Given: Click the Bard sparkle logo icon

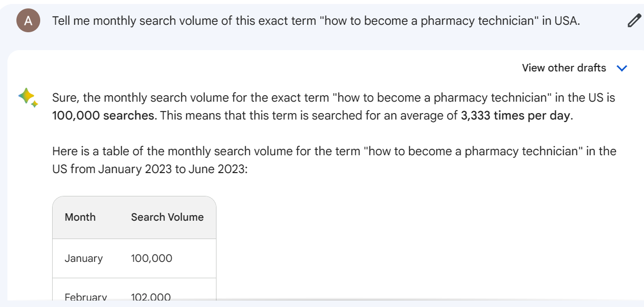Looking at the screenshot, I should (28, 98).
